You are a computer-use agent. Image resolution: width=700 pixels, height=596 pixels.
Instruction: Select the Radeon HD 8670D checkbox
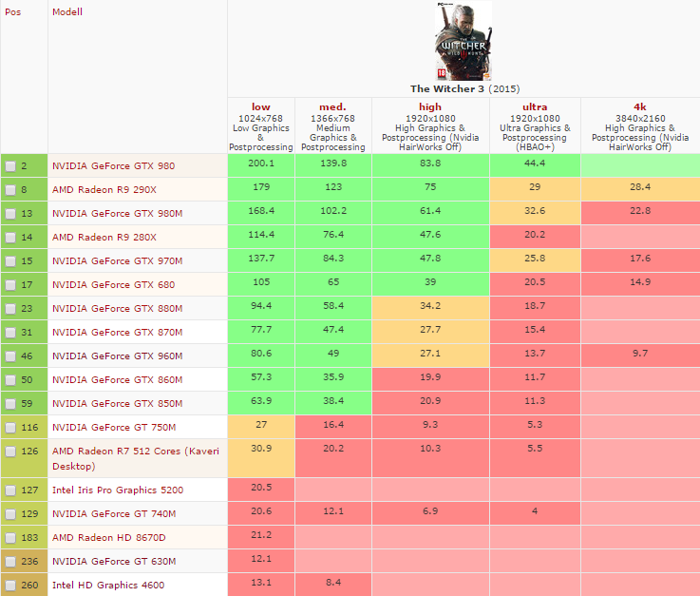coord(10,538)
